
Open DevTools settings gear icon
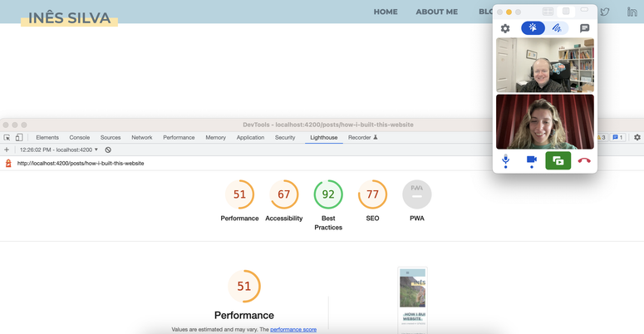(x=637, y=137)
